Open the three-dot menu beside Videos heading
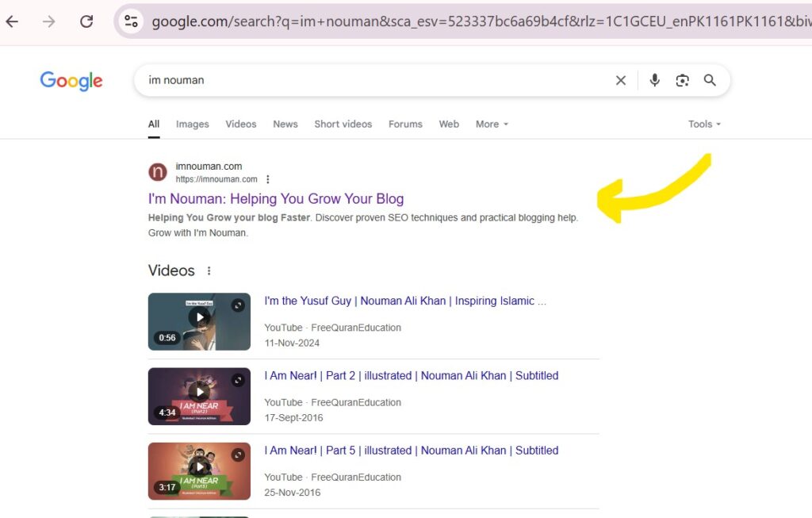Screen dimensions: 812x518 [209, 271]
